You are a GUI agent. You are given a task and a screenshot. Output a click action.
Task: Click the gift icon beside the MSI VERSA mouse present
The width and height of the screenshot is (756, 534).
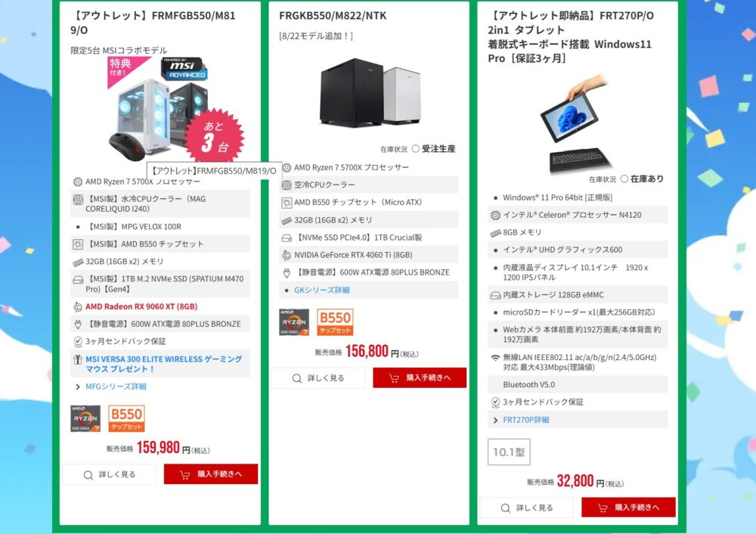(78, 359)
